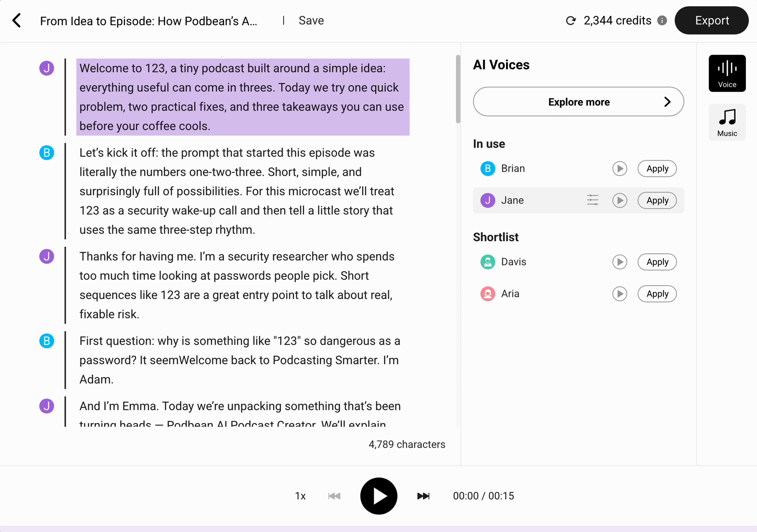
Task: Click Aria's avatar in Shortlist
Action: tap(487, 294)
